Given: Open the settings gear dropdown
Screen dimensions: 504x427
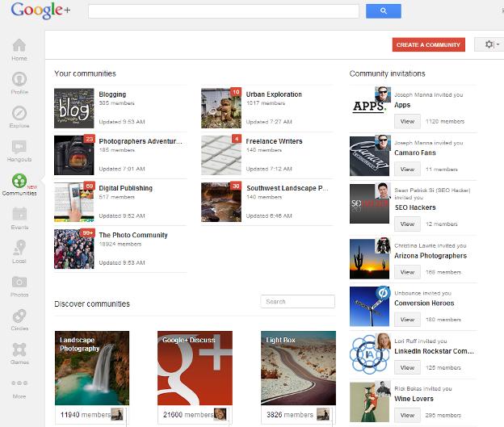Looking at the screenshot, I should [x=489, y=44].
